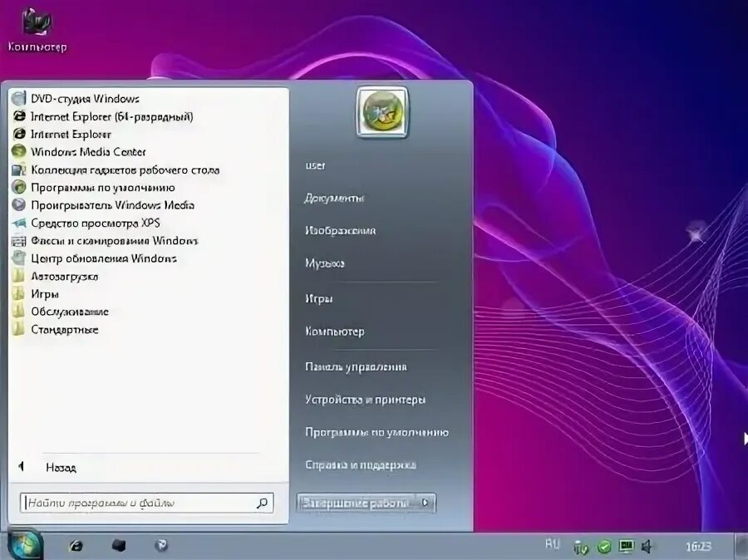The image size is (748, 560).
Task: Open Программы по умолчанию in right pane
Action: 376,432
